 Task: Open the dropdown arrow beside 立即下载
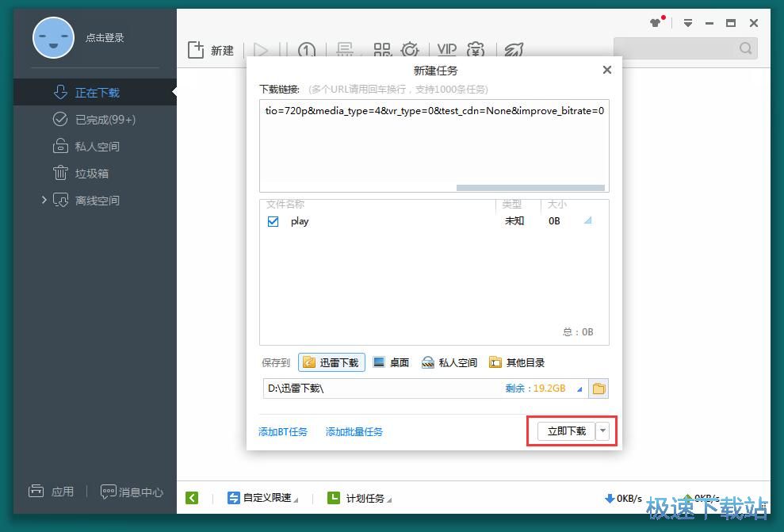point(602,431)
